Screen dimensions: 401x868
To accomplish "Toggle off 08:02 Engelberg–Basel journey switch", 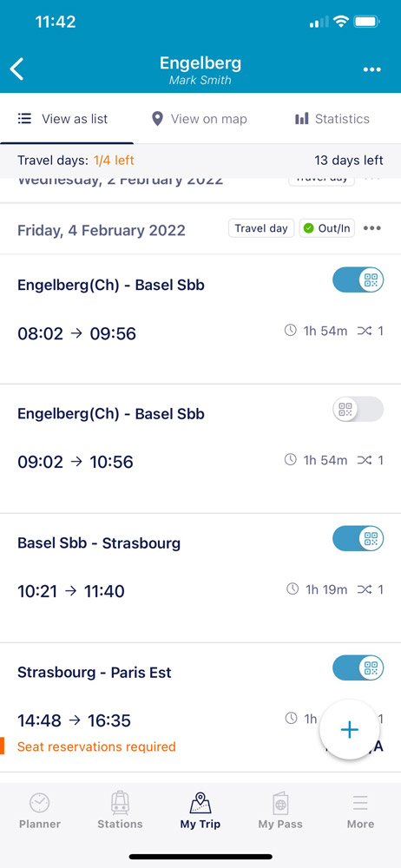I will [358, 280].
